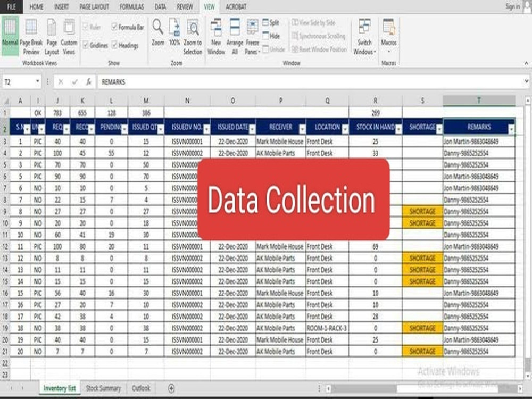Open the FORMULAS ribbon tab
The width and height of the screenshot is (532, 399).
(x=131, y=7)
